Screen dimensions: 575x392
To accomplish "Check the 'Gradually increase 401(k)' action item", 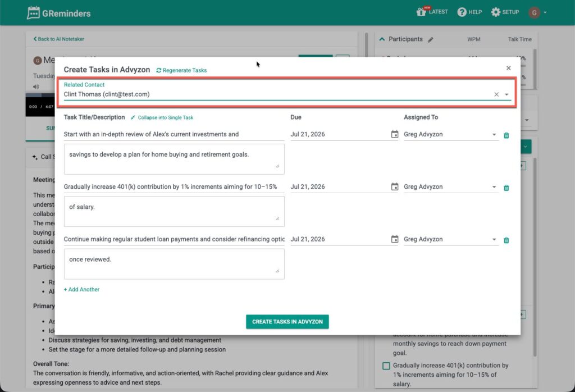I will click(x=386, y=366).
